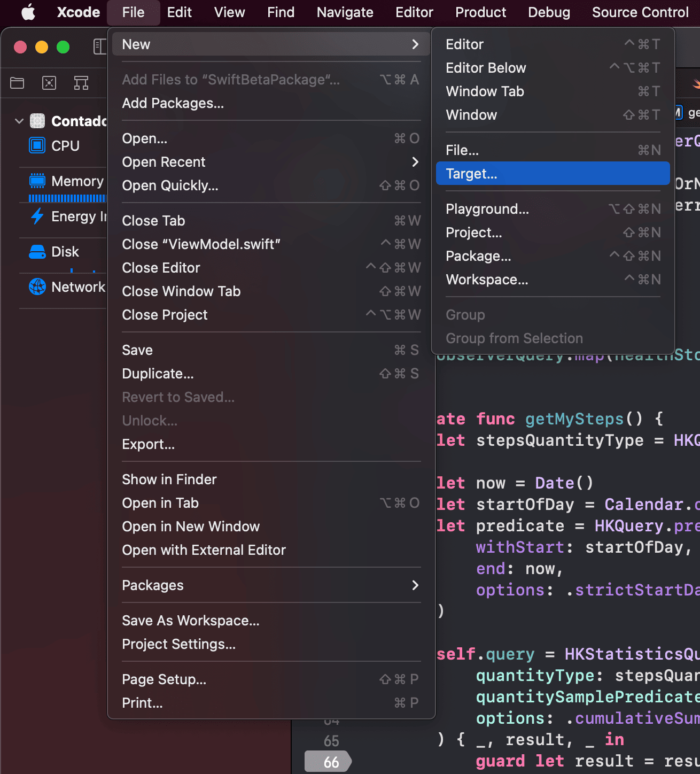Create a new Project…
This screenshot has width=700, height=774.
click(x=553, y=233)
